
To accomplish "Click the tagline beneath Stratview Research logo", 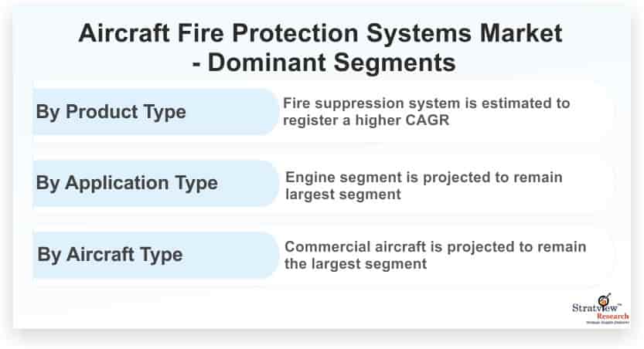I will tap(608, 323).
